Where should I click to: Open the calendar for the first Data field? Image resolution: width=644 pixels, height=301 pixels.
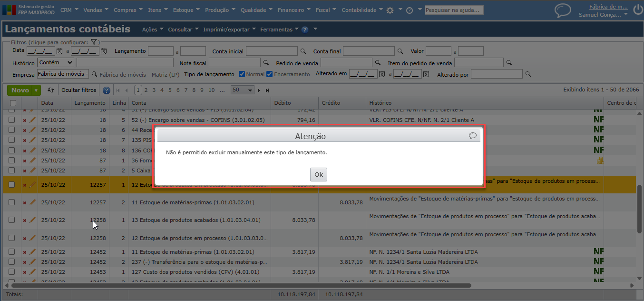59,51
